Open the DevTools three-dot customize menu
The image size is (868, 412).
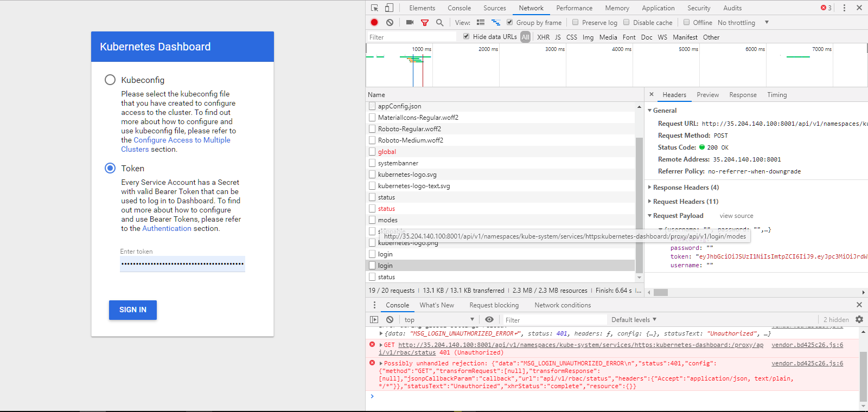click(844, 8)
